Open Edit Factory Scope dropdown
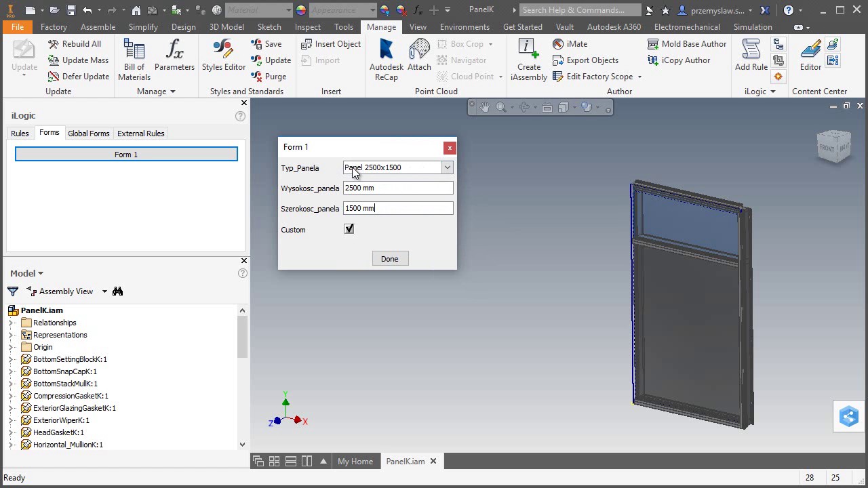 point(639,77)
